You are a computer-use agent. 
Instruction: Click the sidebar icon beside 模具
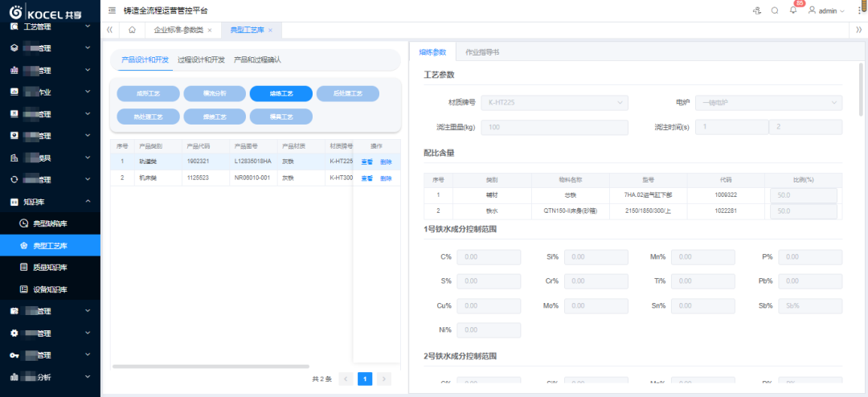pos(14,158)
